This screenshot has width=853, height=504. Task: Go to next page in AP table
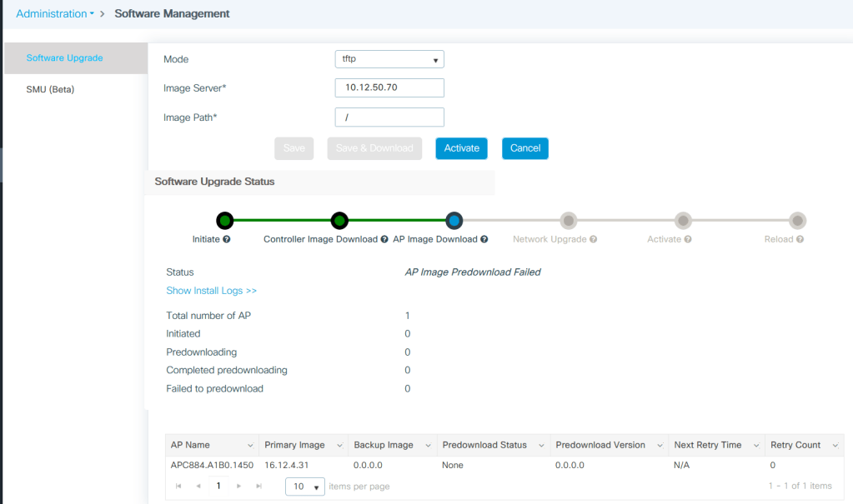point(238,486)
